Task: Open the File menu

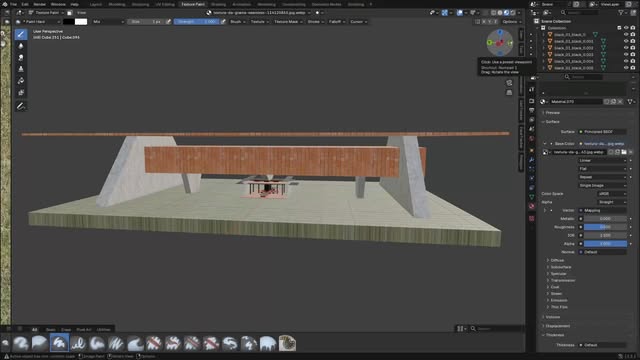Action: click(x=13, y=4)
